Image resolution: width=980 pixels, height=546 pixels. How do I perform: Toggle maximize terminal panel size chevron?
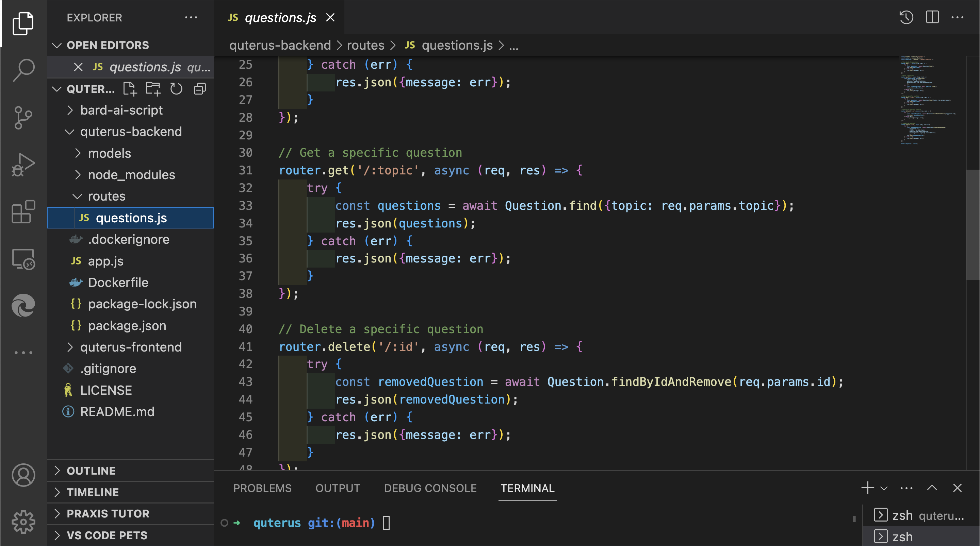(x=932, y=488)
